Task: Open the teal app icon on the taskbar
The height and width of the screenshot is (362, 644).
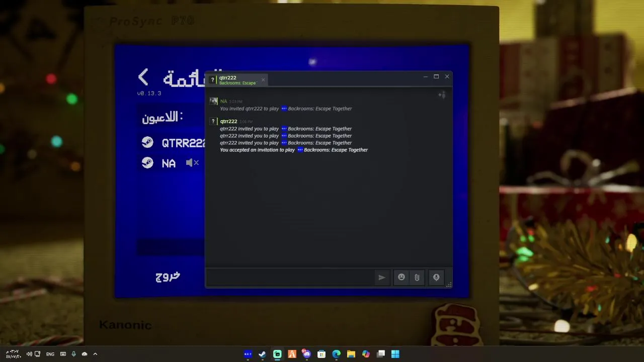Action: click(x=277, y=354)
